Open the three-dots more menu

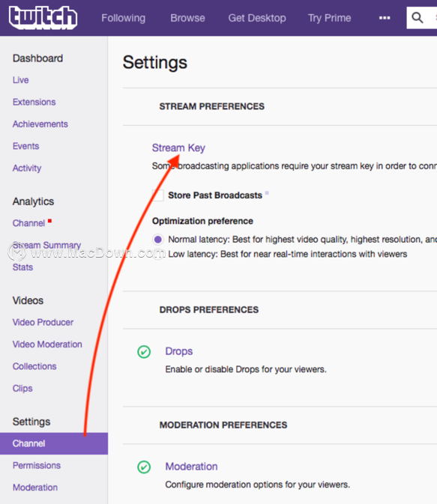(x=385, y=18)
